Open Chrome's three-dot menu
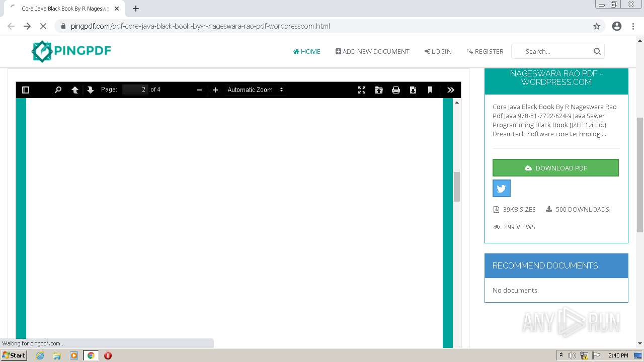Viewport: 644px width, 362px height. 633,26
